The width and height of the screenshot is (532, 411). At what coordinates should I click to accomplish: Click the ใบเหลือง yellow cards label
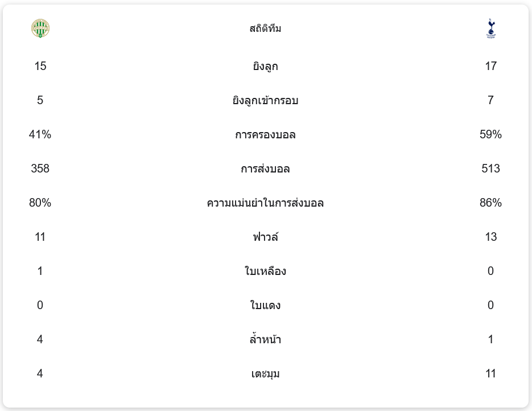[x=265, y=272]
